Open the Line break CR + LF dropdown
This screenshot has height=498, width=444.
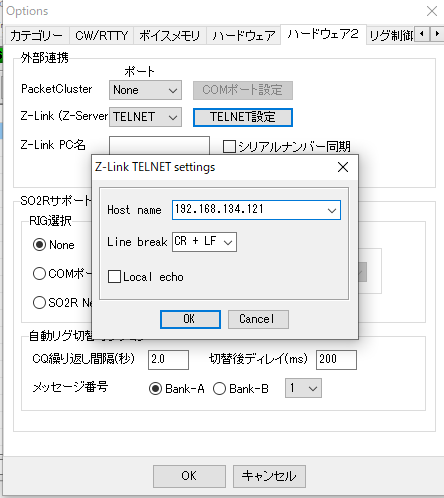coord(204,242)
